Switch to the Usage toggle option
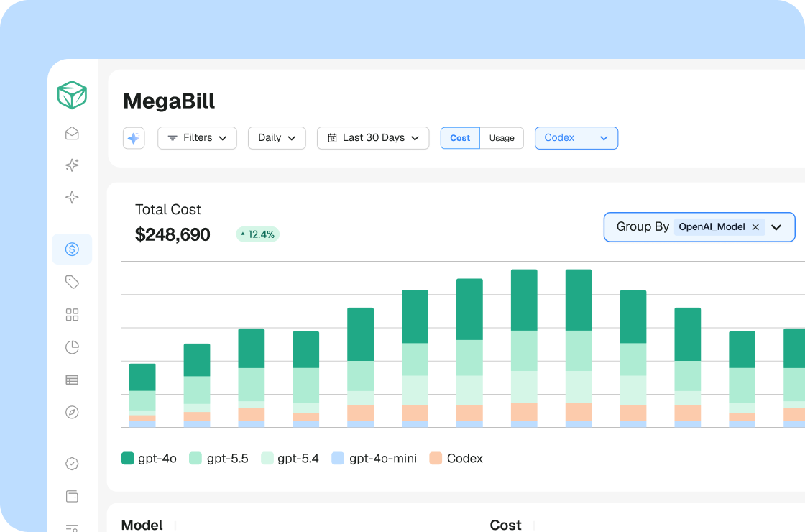Viewport: 805px width, 532px height. click(502, 138)
